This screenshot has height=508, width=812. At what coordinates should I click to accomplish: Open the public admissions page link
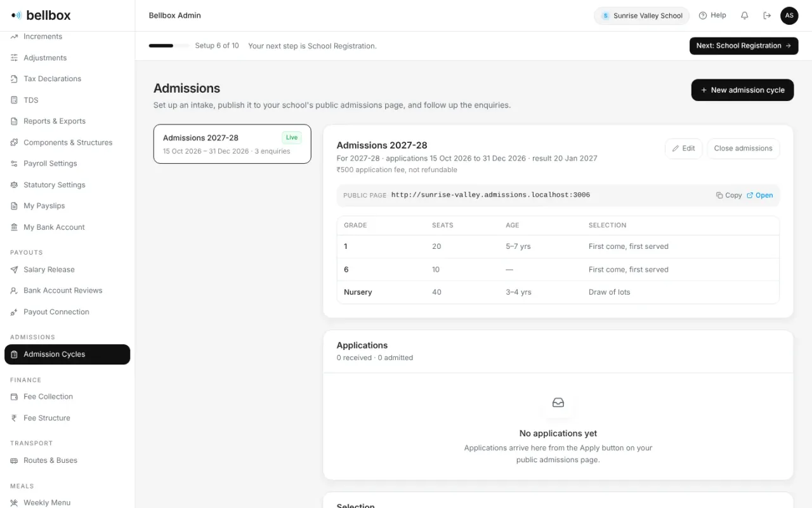pos(760,196)
